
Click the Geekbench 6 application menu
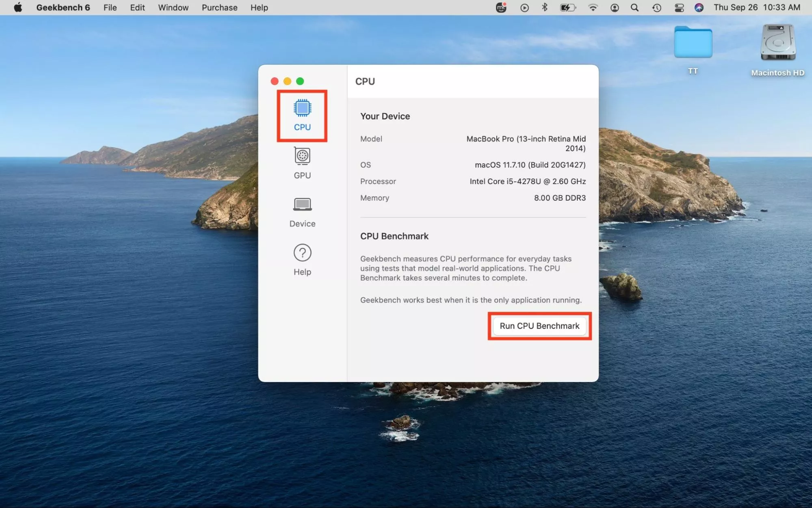click(63, 8)
